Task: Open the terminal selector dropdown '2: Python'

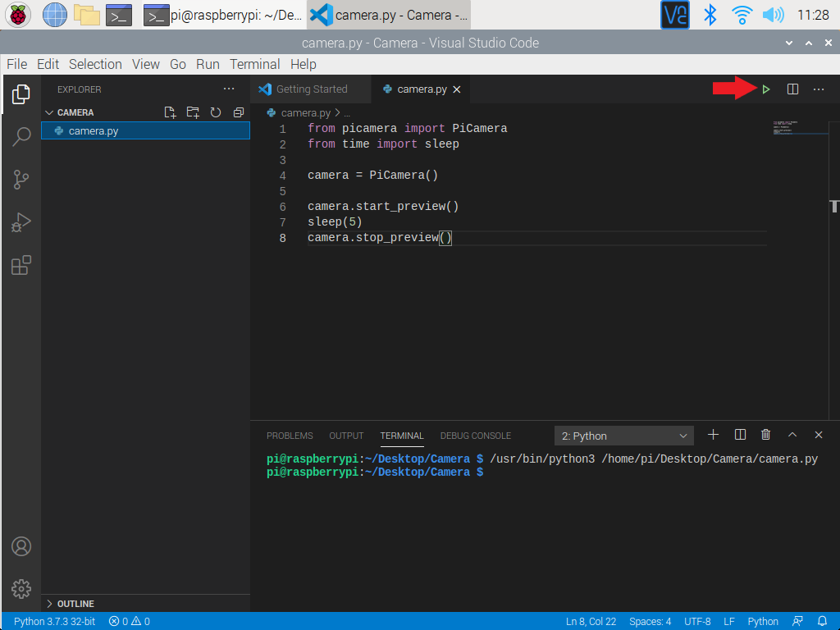Action: [623, 436]
